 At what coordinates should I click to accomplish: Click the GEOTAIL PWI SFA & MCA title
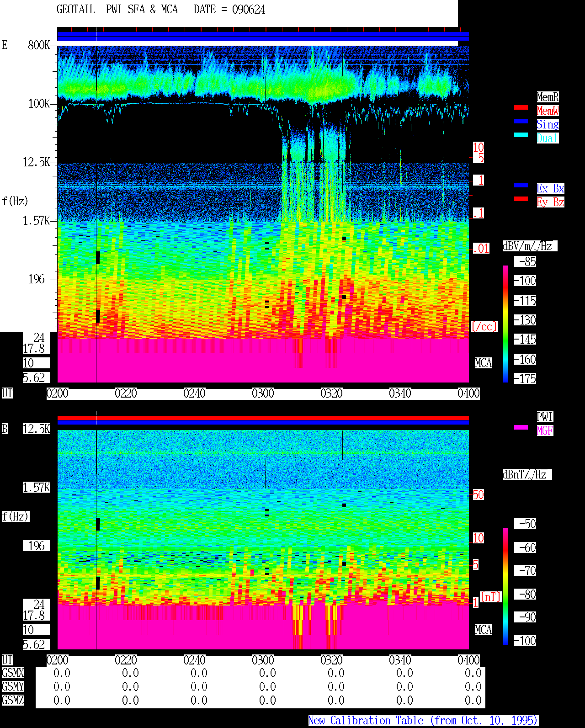pos(117,10)
